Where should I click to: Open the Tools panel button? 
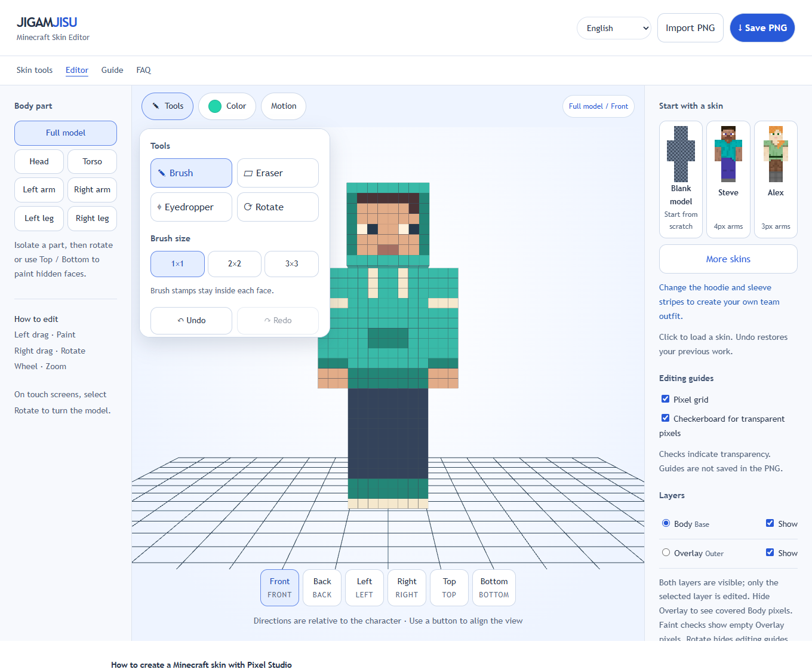pos(167,106)
